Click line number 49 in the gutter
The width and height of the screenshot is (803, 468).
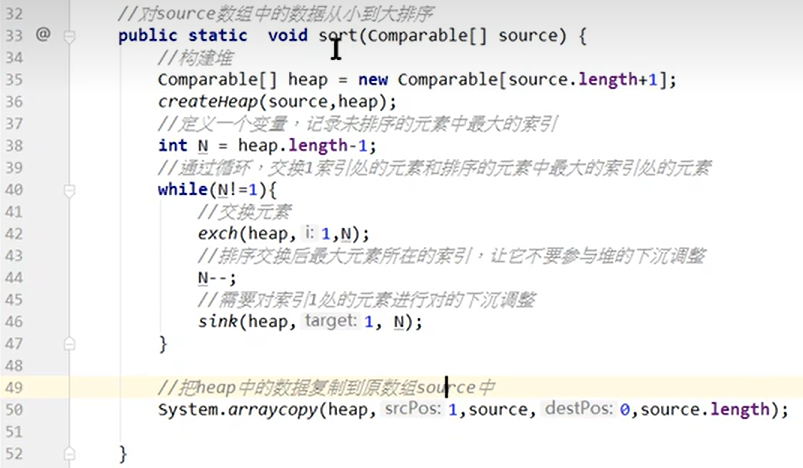(x=14, y=388)
